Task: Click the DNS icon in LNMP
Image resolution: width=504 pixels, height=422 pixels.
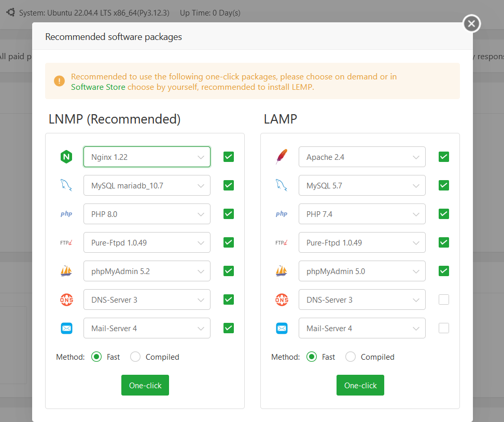Action: 66,300
